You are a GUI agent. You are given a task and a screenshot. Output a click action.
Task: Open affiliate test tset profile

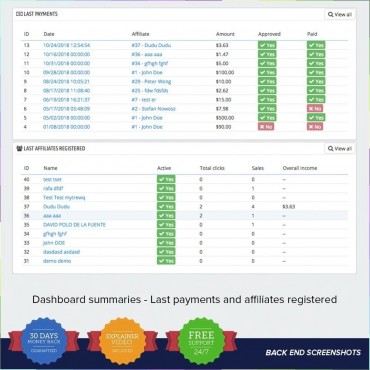coord(52,179)
